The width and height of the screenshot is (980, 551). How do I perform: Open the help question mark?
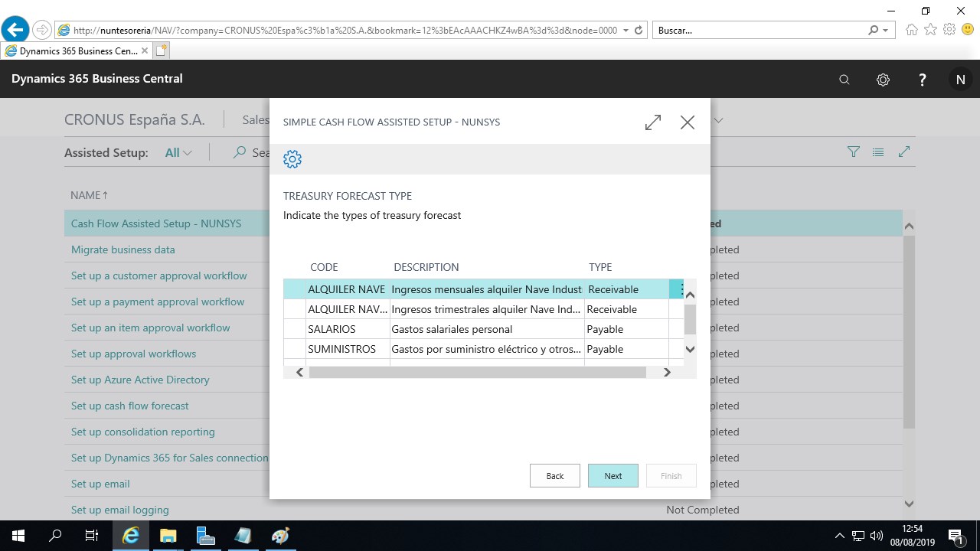pyautogui.click(x=922, y=80)
